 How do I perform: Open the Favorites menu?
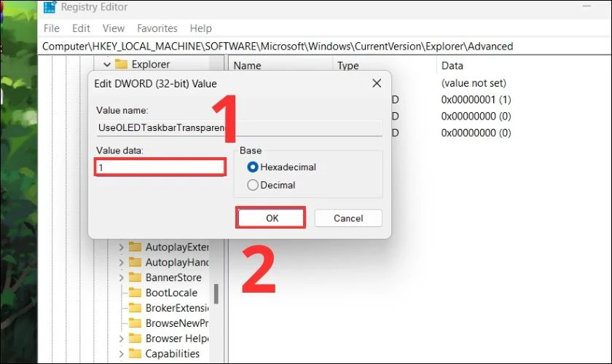pos(157,28)
